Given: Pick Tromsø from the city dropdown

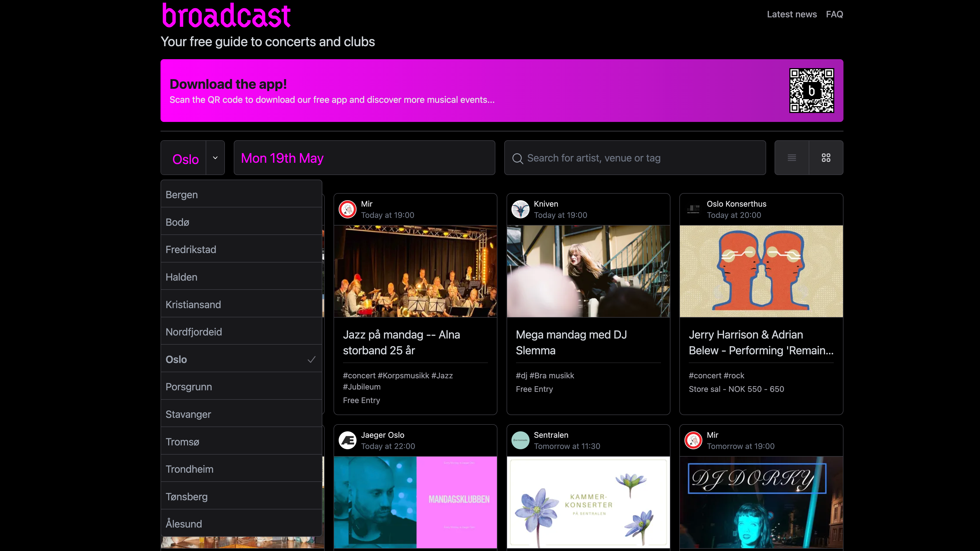Looking at the screenshot, I should pos(241,442).
